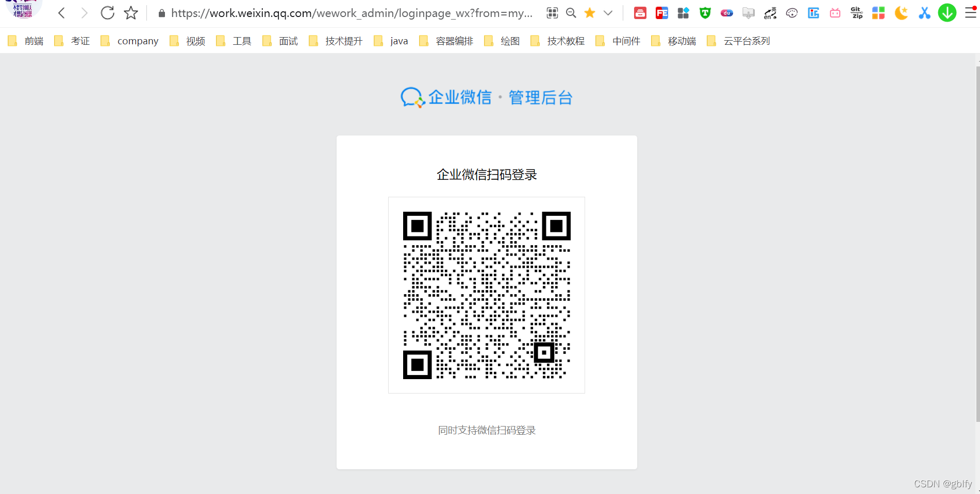This screenshot has width=980, height=494.
Task: Open the paint palette extension
Action: click(x=792, y=13)
